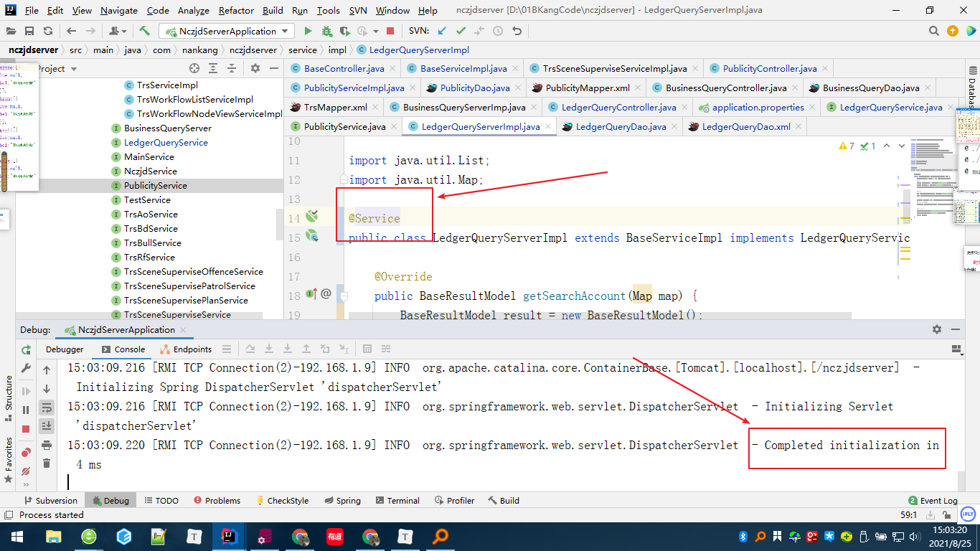Screen dimensions: 980x551
Task: Open the Endpoints tab
Action: (x=187, y=349)
